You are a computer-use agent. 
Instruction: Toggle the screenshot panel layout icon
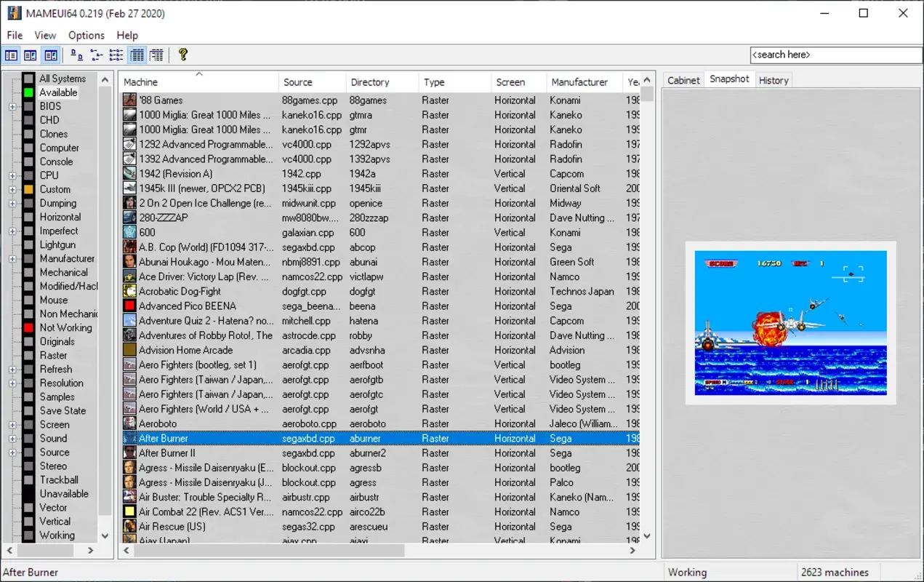tap(50, 55)
